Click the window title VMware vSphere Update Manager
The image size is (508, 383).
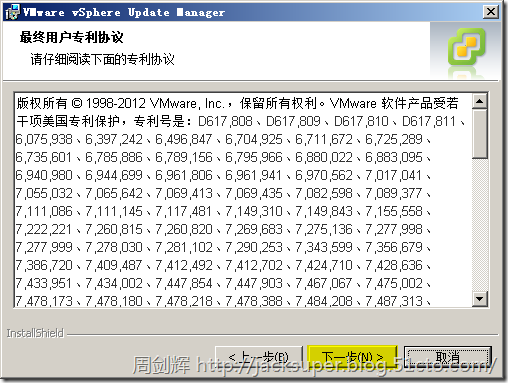124,12
